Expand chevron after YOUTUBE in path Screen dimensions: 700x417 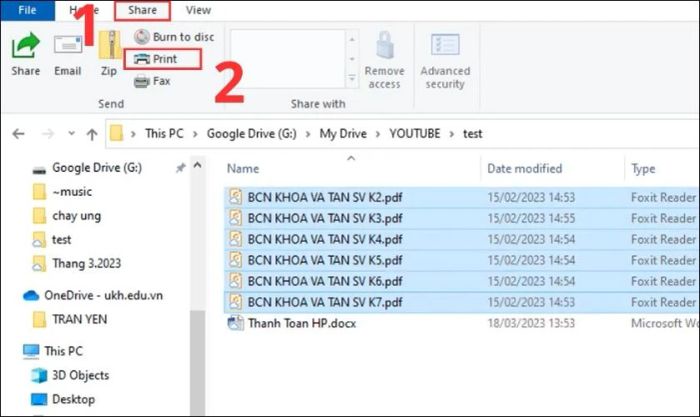tap(452, 134)
